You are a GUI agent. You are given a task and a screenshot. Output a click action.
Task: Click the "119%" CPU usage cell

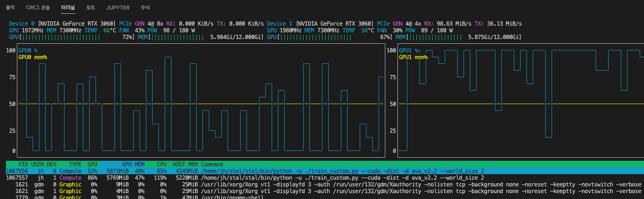tap(160, 178)
